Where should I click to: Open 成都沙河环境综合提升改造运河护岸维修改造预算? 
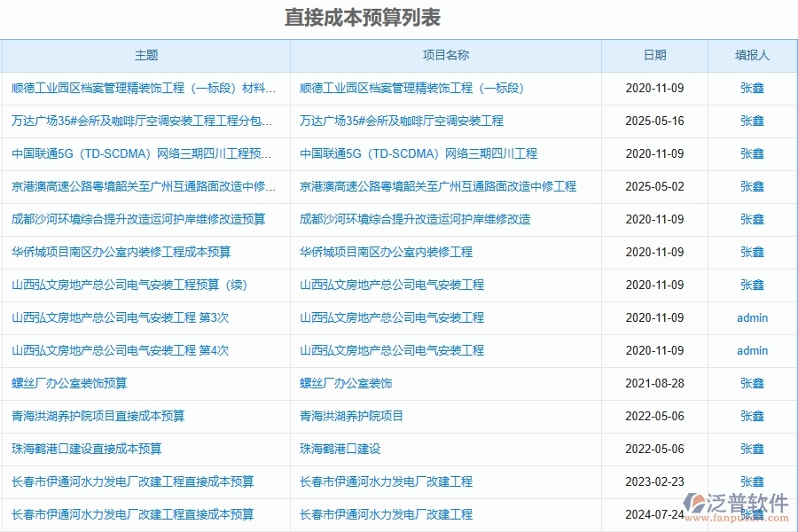tap(137, 219)
